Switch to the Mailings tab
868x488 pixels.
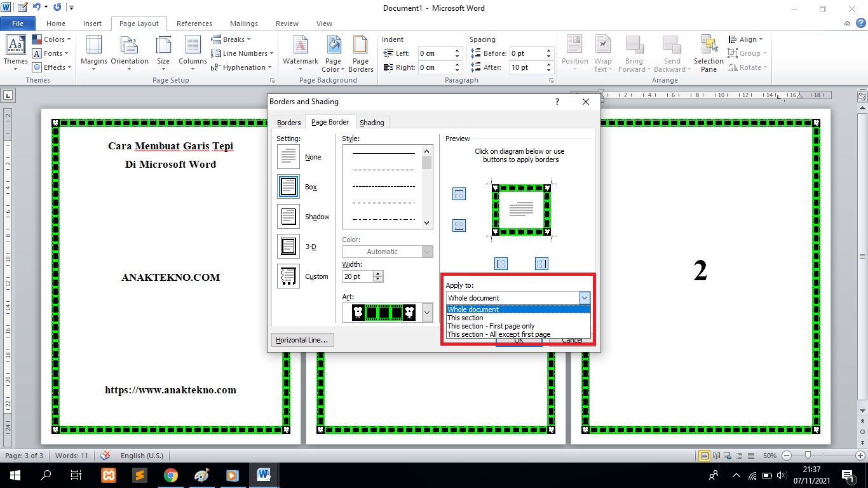tap(244, 24)
